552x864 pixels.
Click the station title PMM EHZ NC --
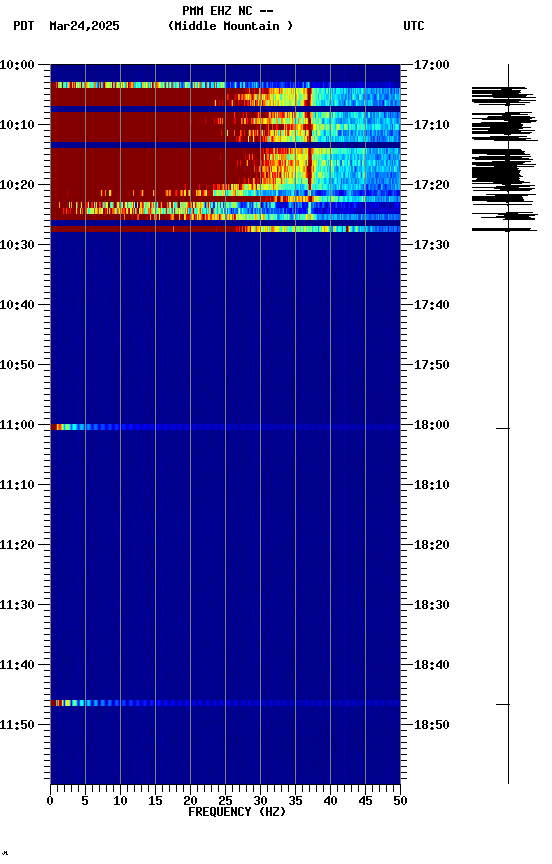(x=228, y=11)
